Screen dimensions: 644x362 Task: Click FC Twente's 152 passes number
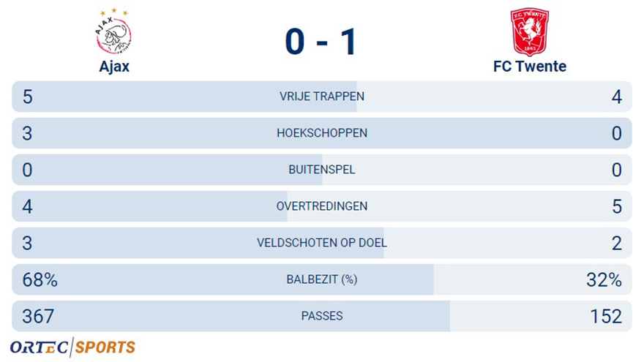coord(606,316)
